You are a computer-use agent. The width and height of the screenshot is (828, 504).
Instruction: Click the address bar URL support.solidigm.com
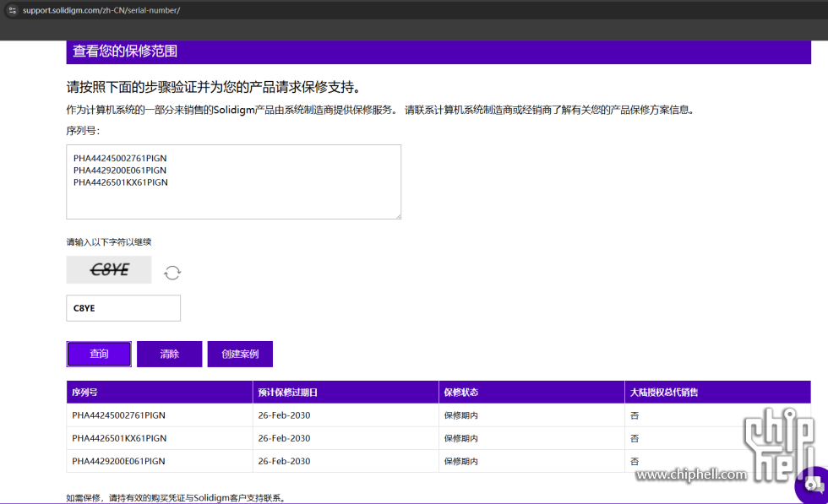click(x=101, y=10)
